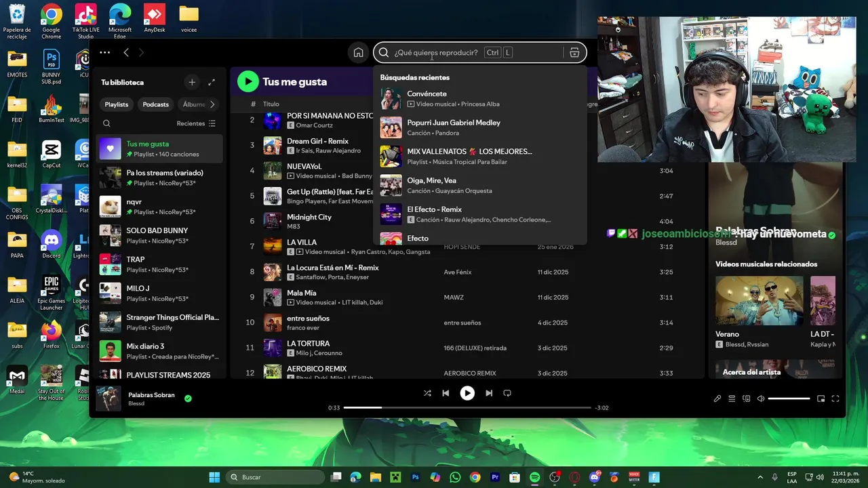Expand filter chips with right chevron
The height and width of the screenshot is (488, 868).
pyautogui.click(x=212, y=104)
